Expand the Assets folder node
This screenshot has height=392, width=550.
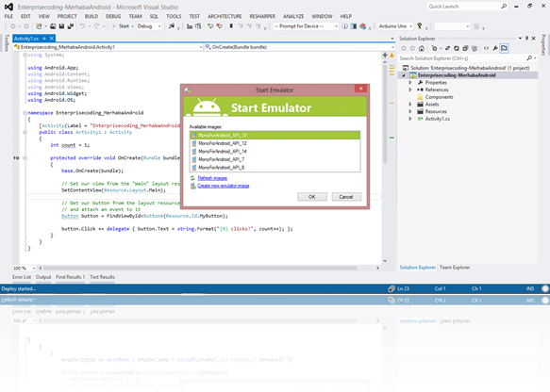[x=410, y=105]
